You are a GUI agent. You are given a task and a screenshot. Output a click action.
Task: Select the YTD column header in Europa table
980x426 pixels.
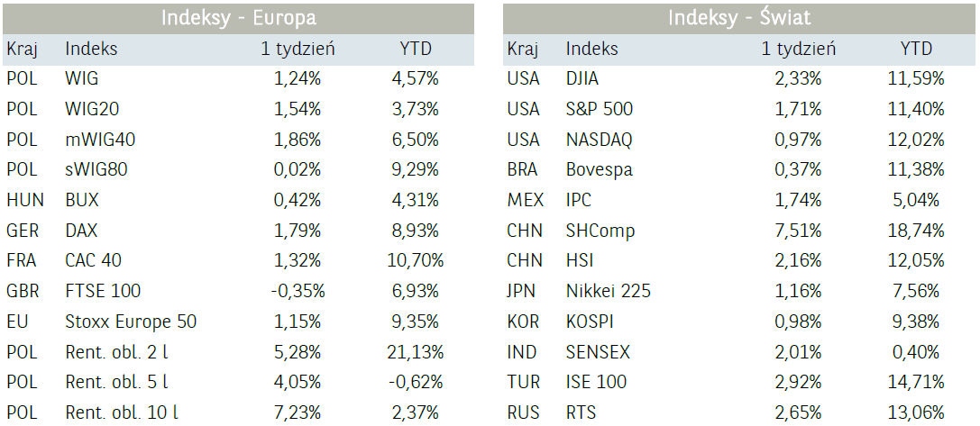pyautogui.click(x=416, y=49)
